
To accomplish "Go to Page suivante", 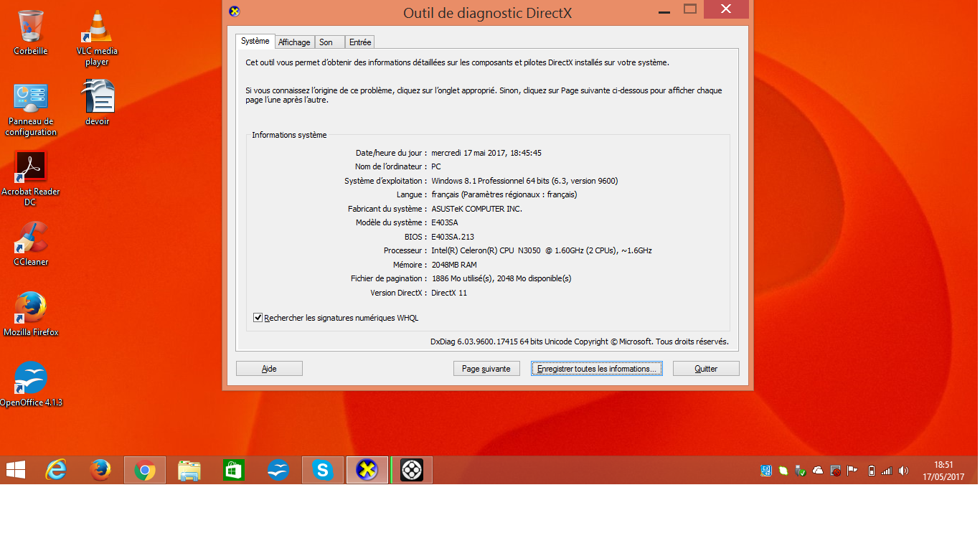I will click(486, 368).
